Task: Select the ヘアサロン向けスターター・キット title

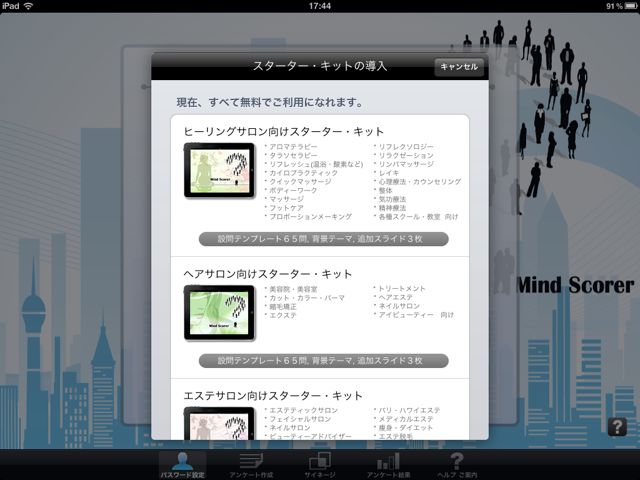Action: (268, 274)
